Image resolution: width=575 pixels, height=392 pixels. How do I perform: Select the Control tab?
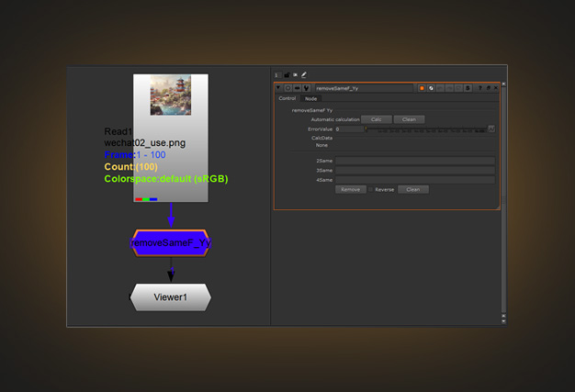pos(287,98)
